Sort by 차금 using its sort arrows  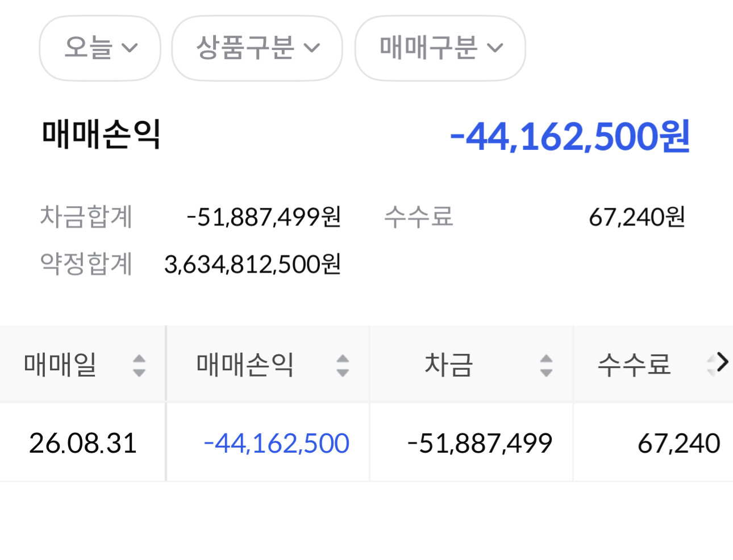click(x=546, y=365)
